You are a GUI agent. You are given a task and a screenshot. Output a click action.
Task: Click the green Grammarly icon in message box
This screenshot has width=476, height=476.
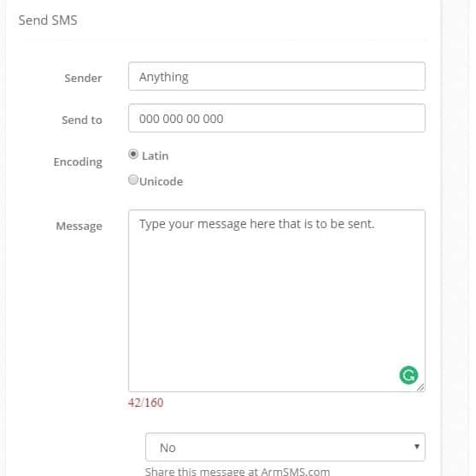(408, 375)
